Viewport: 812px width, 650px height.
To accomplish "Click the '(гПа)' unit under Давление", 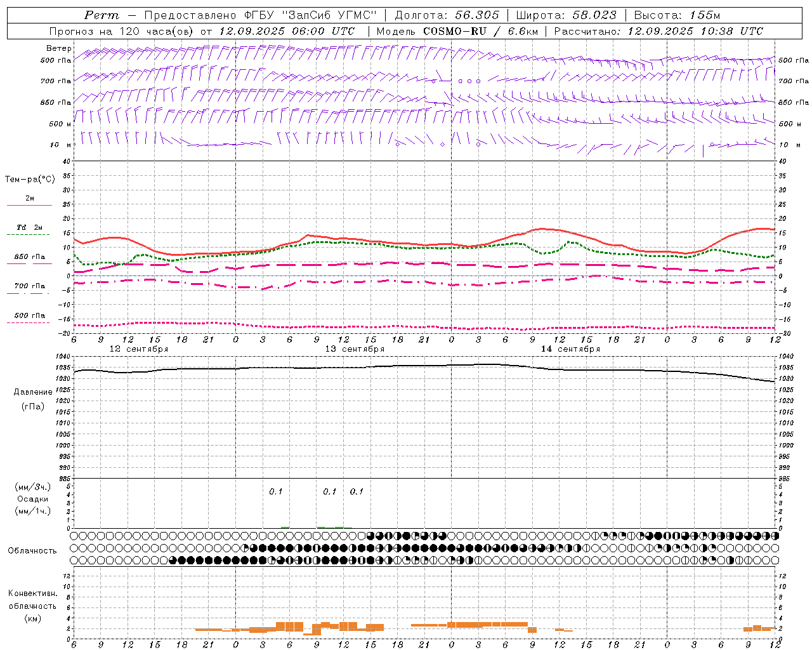I will pos(33,406).
